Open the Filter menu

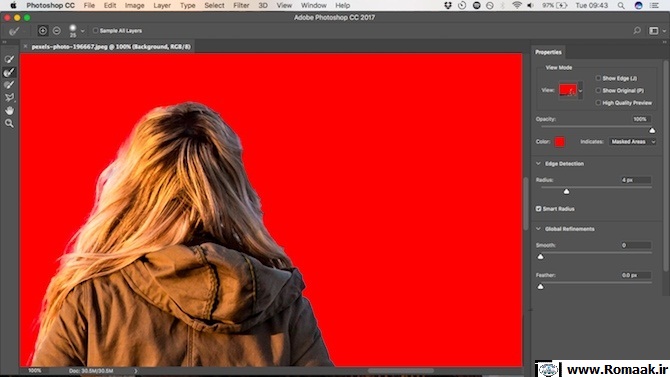[x=241, y=6]
